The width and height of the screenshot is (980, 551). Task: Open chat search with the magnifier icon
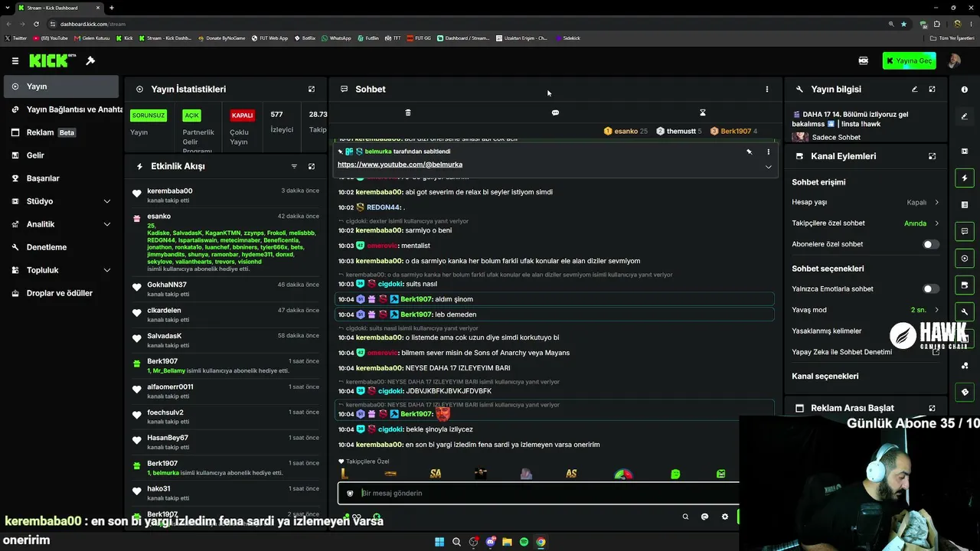[x=685, y=517]
